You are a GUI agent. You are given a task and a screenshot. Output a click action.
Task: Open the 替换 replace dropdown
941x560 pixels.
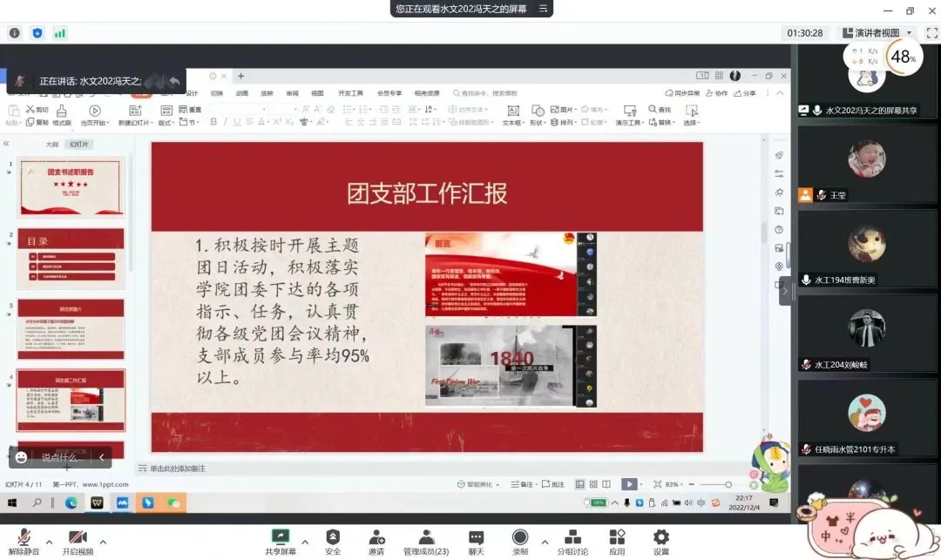pyautogui.click(x=661, y=122)
